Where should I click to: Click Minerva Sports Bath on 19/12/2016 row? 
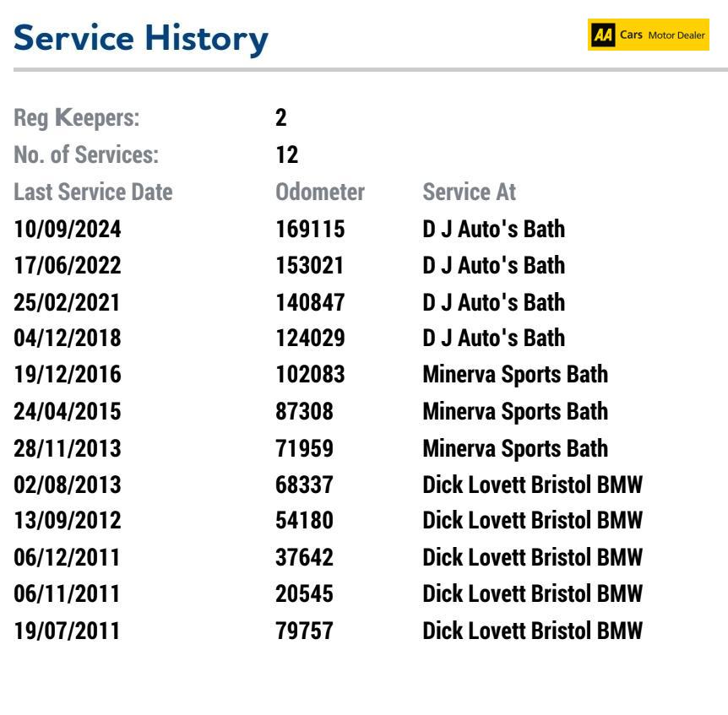tap(515, 375)
